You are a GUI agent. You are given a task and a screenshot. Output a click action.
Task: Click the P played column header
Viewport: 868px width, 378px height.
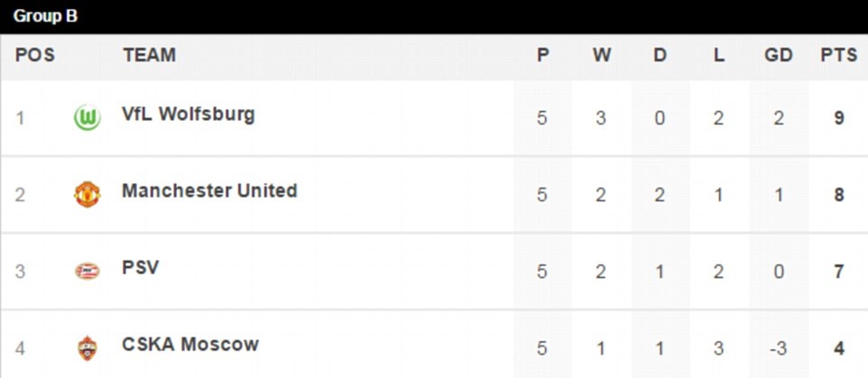(x=542, y=55)
